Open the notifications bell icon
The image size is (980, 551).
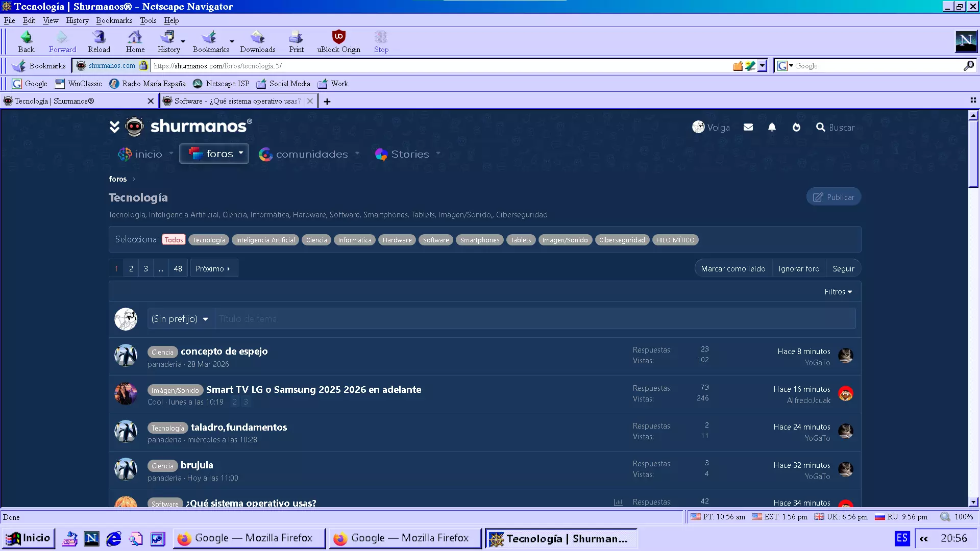772,127
